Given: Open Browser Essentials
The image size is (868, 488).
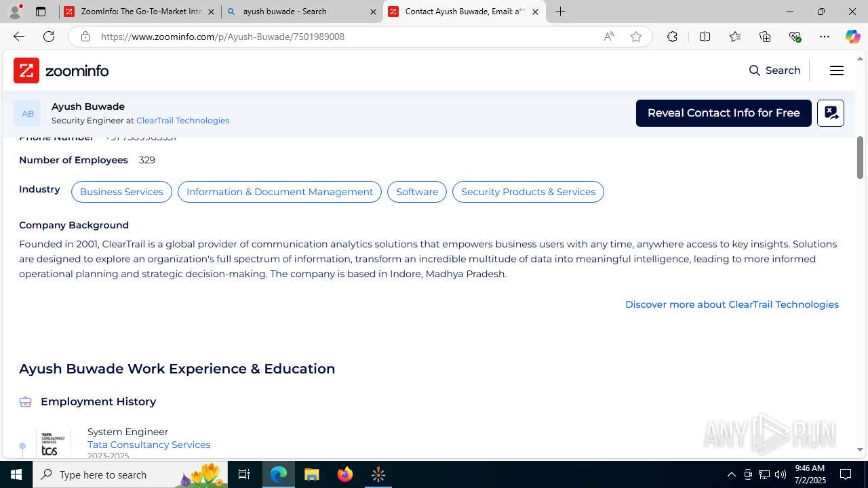Looking at the screenshot, I should coord(795,37).
